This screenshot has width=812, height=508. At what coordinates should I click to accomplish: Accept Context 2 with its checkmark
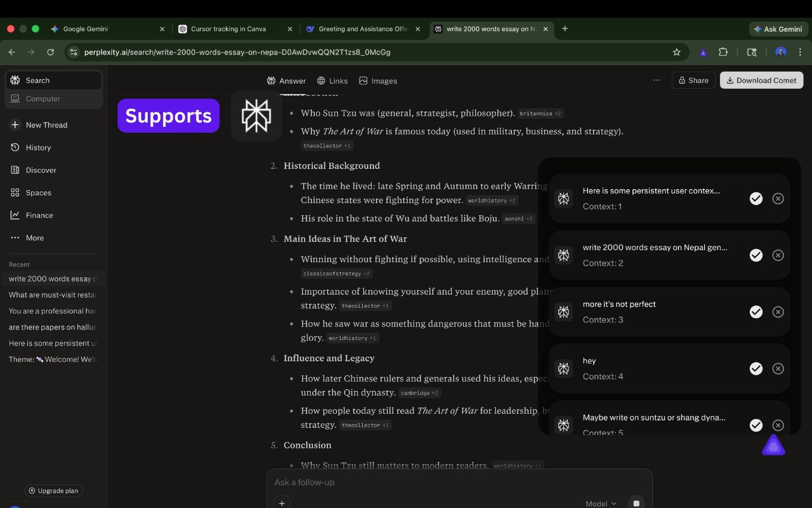click(x=756, y=255)
